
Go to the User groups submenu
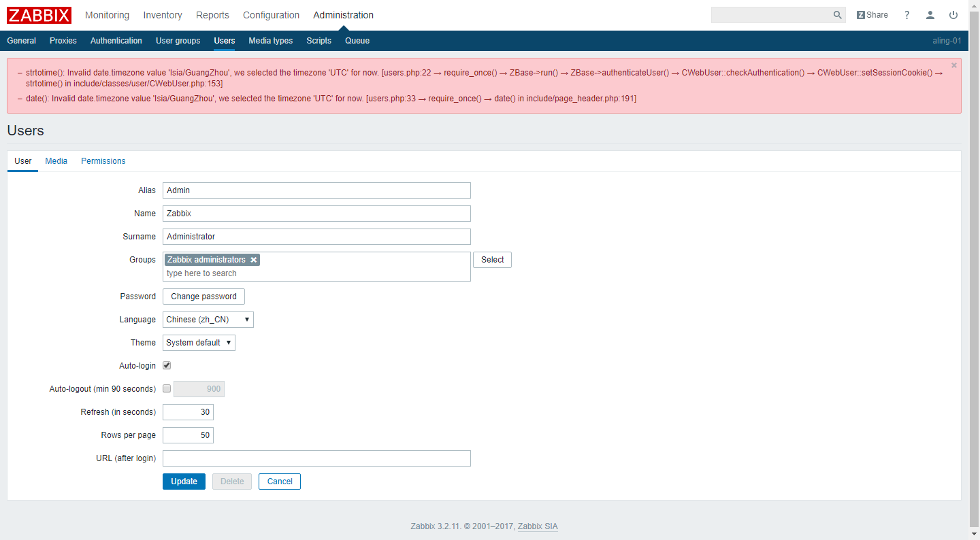tap(178, 41)
